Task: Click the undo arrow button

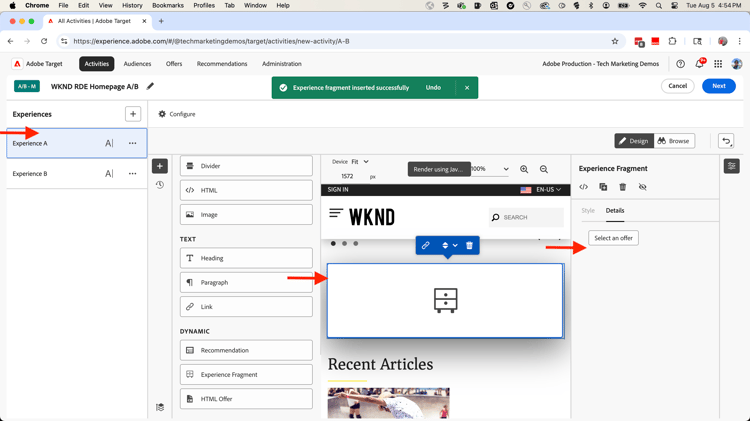Action: [x=726, y=141]
